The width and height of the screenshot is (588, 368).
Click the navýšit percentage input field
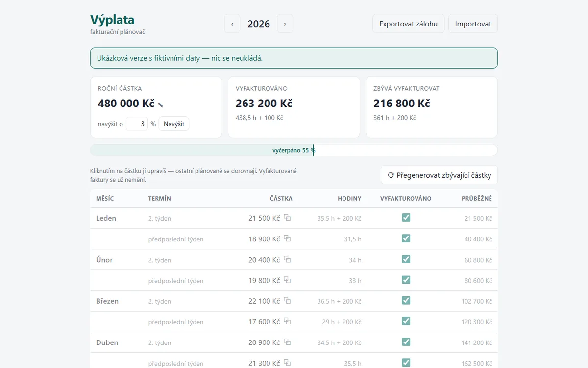pos(137,124)
